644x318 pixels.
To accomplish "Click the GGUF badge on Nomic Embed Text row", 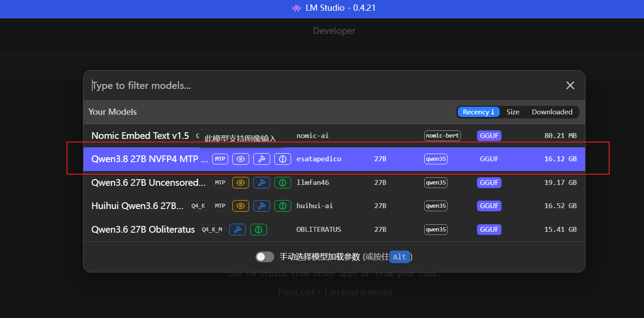I will [x=489, y=135].
